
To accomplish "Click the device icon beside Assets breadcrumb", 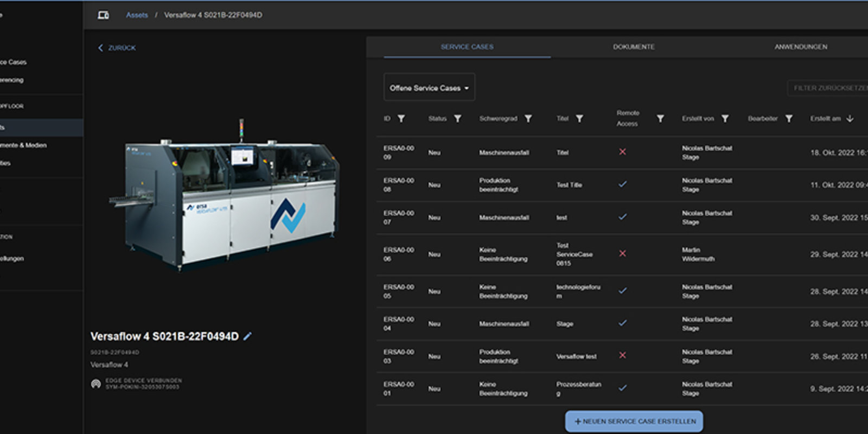I will (103, 15).
